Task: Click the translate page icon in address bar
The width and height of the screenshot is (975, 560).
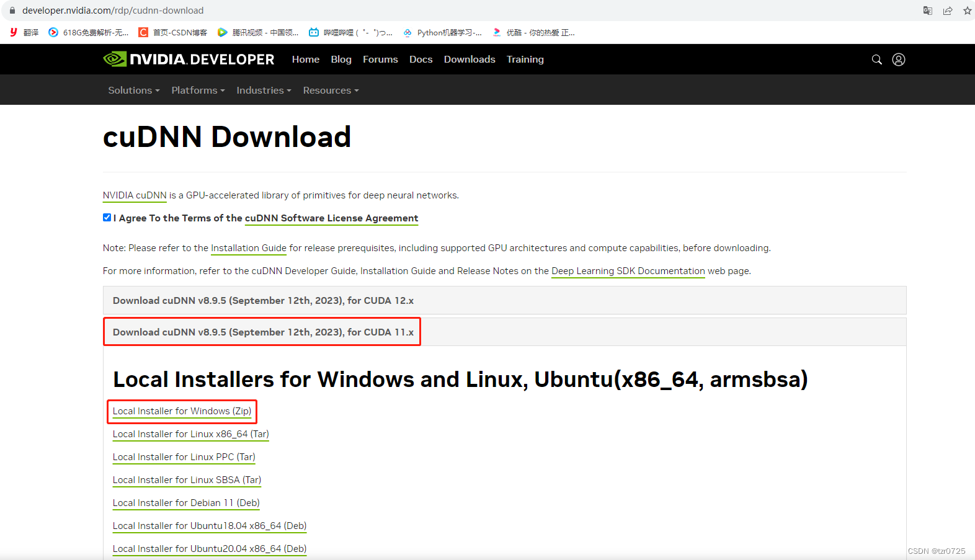Action: (928, 11)
